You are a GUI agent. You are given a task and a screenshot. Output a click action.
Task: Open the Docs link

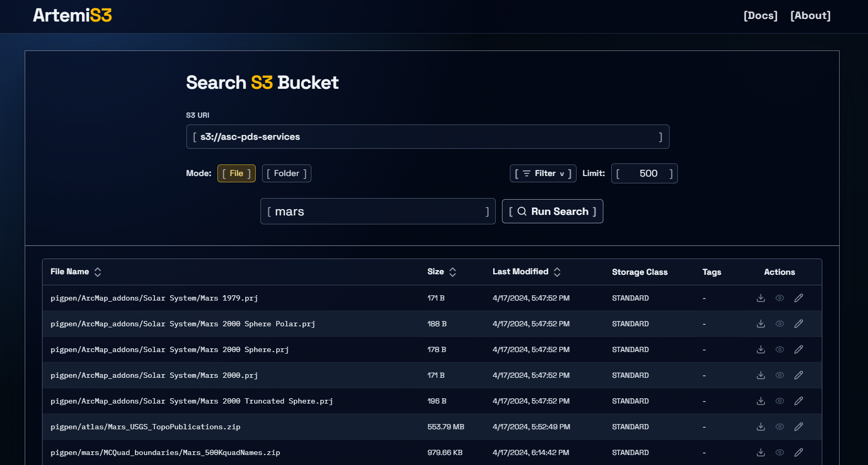click(x=760, y=16)
